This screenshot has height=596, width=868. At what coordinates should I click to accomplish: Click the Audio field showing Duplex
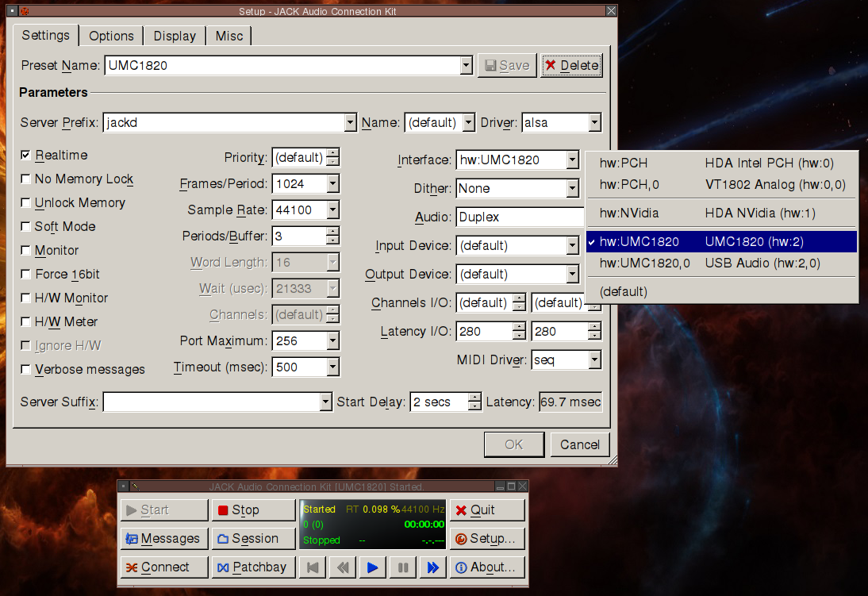(x=520, y=217)
